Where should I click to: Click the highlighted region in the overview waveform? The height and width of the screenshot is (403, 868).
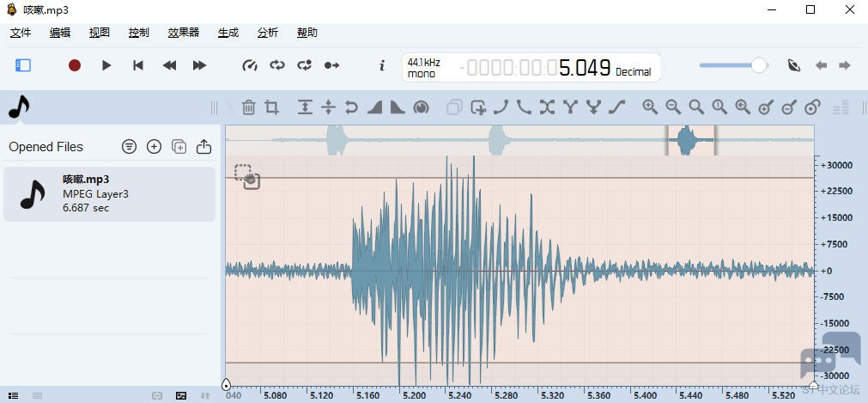point(691,140)
